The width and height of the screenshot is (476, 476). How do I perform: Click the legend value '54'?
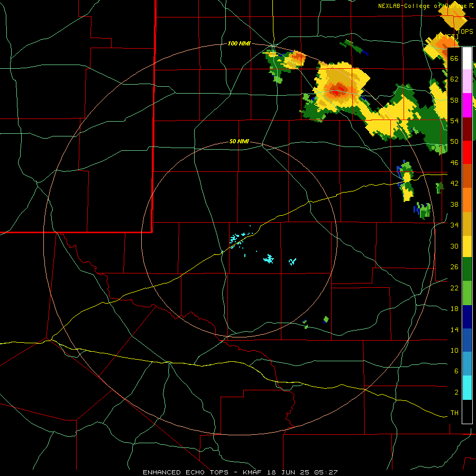[454, 121]
